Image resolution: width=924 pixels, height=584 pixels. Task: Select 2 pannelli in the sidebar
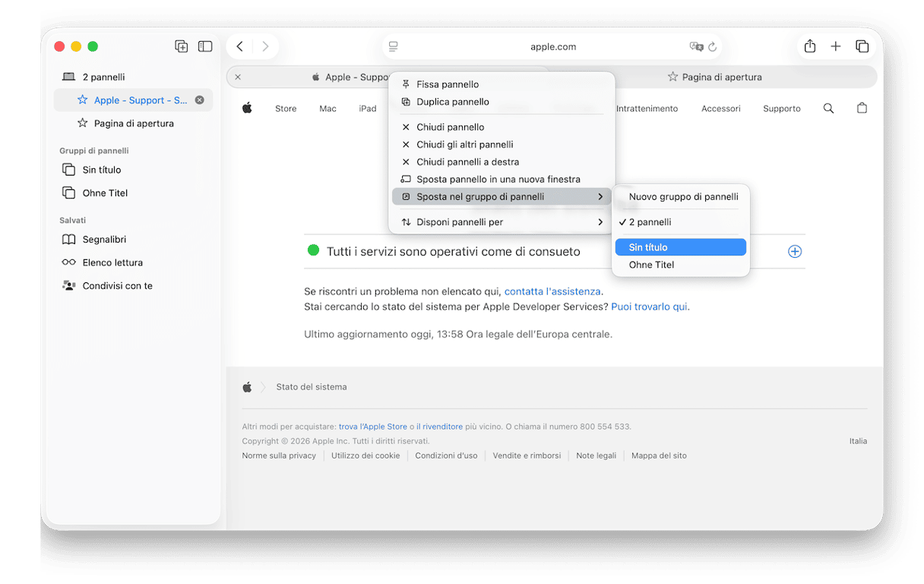(133, 77)
